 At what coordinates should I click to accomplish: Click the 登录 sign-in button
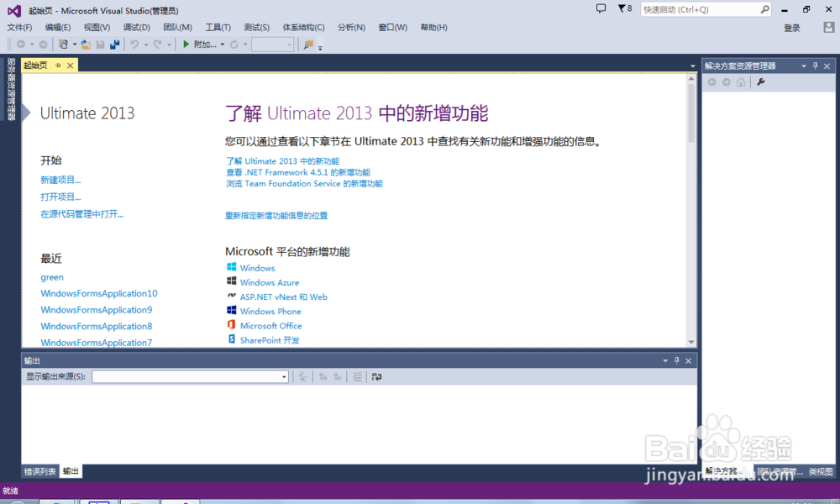click(x=792, y=28)
